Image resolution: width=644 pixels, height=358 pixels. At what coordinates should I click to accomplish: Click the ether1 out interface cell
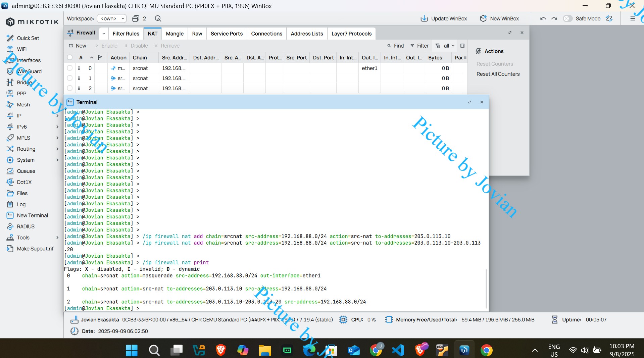pyautogui.click(x=369, y=68)
